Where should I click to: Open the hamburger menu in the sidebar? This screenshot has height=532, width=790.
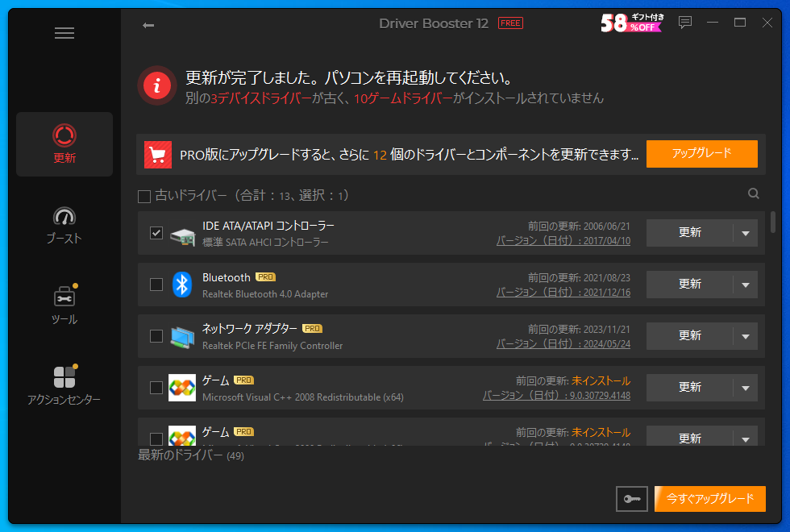64,33
